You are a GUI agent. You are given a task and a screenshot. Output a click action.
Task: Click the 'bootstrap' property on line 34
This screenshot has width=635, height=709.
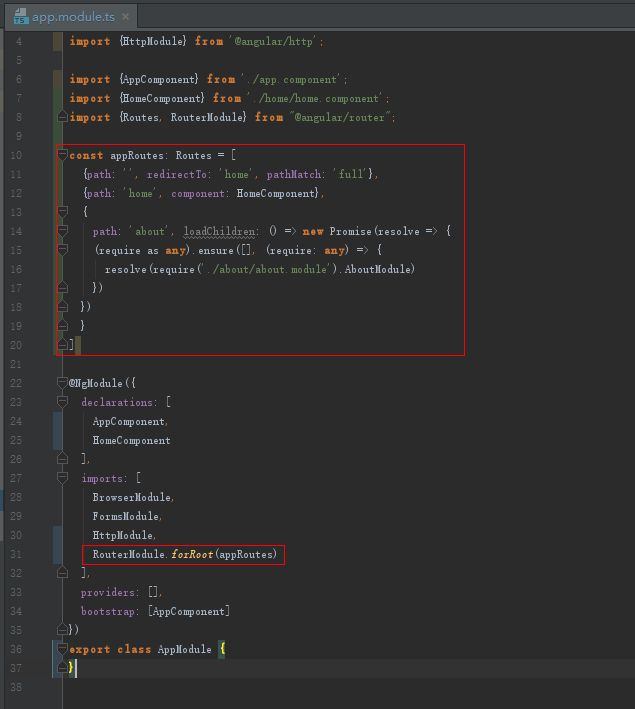tap(108, 611)
